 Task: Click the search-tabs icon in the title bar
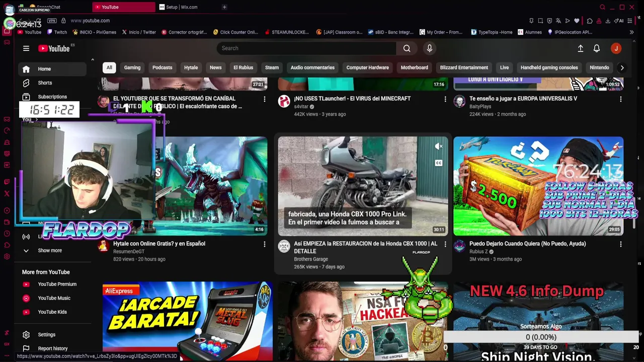[x=602, y=7]
